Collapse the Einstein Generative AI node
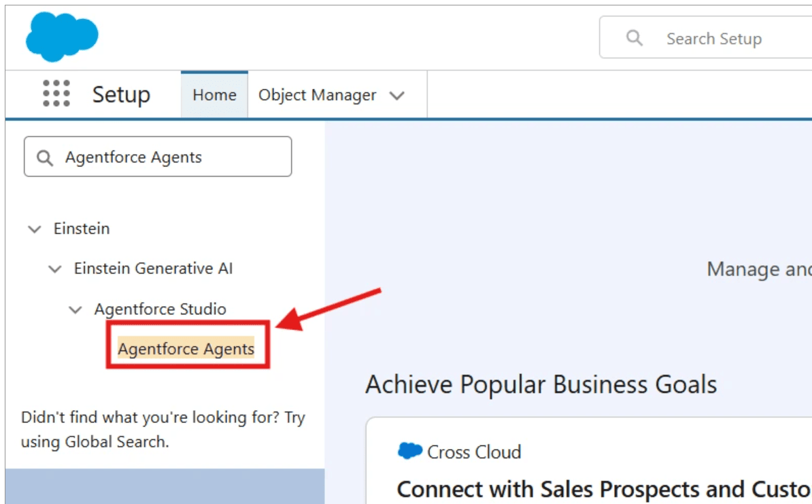 click(x=55, y=269)
